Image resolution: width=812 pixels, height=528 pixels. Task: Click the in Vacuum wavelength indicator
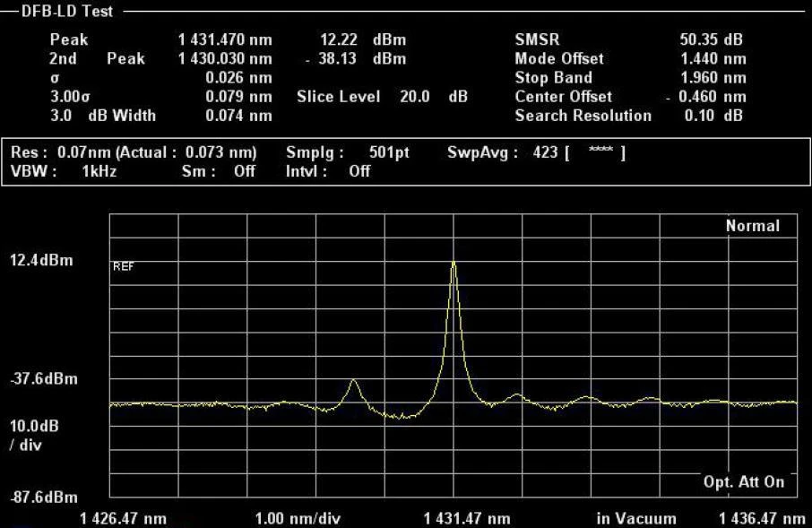tap(636, 518)
